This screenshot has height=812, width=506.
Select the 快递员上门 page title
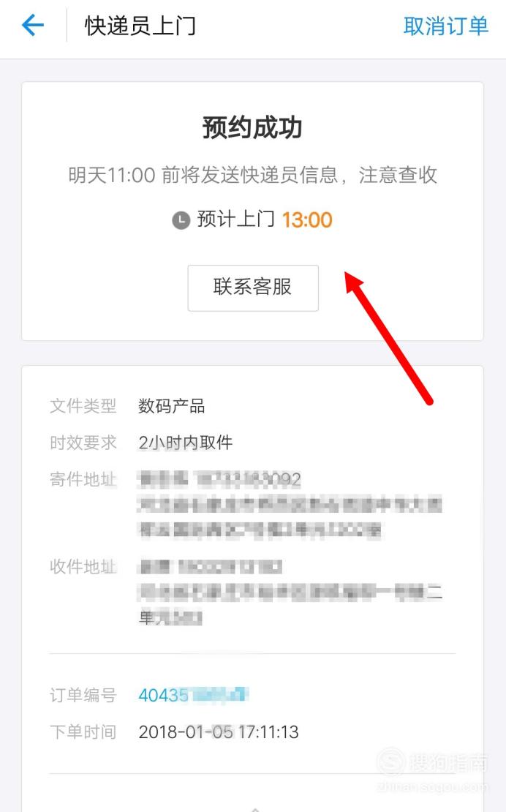pyautogui.click(x=140, y=26)
